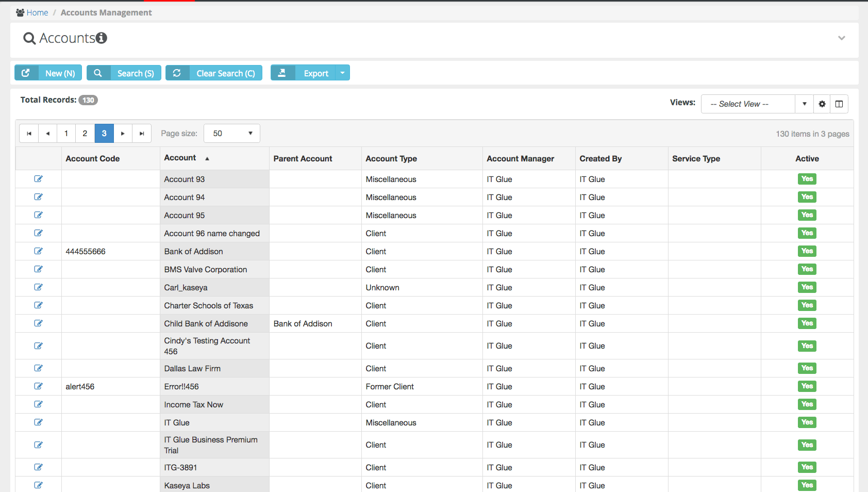Image resolution: width=868 pixels, height=492 pixels.
Task: Click the column layout icon beside gear
Action: (839, 104)
